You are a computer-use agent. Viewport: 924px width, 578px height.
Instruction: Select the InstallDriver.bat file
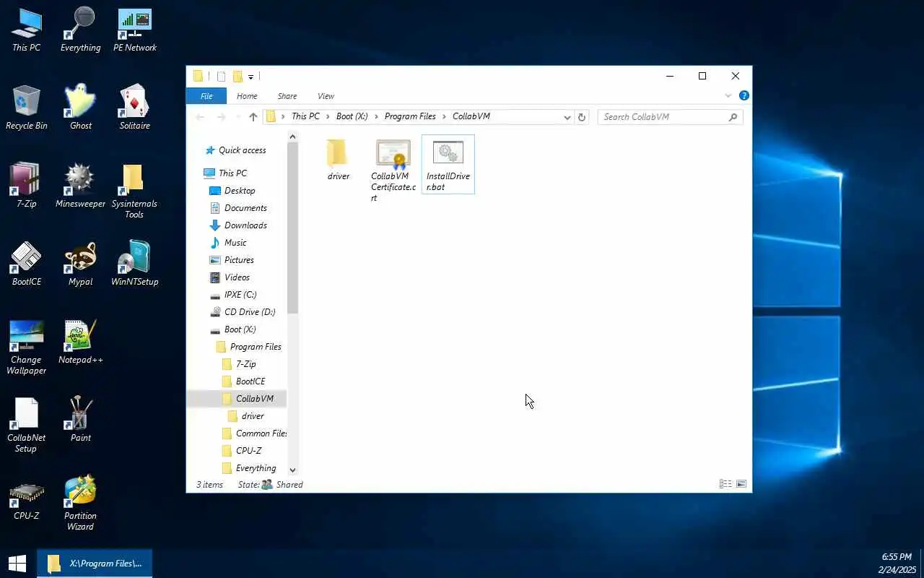pos(448,165)
